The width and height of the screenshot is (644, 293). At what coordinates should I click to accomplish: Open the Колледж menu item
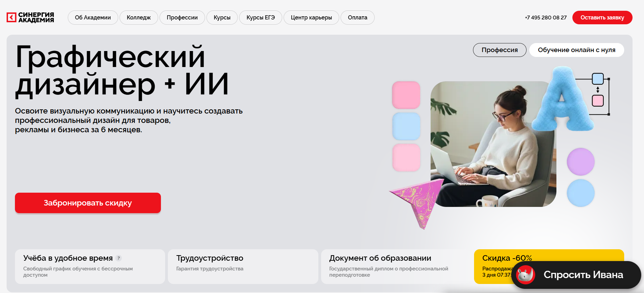point(139,17)
